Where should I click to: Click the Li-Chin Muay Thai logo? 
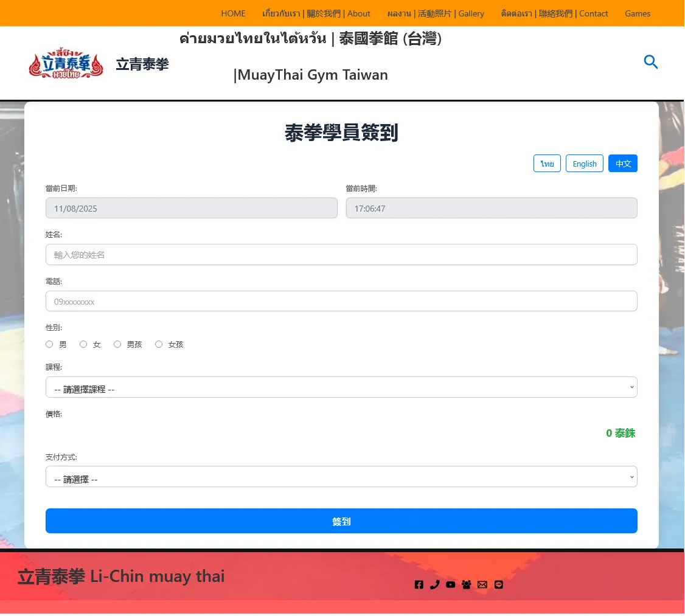[66, 64]
